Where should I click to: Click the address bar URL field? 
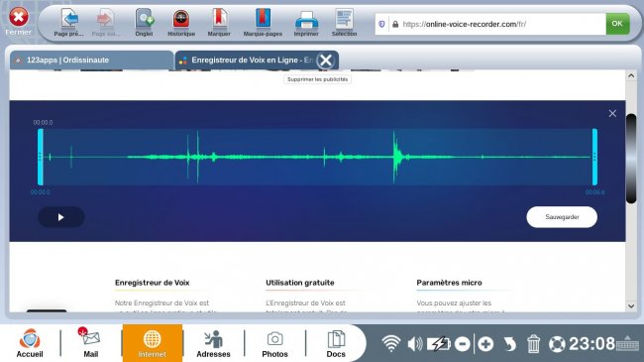click(497, 24)
